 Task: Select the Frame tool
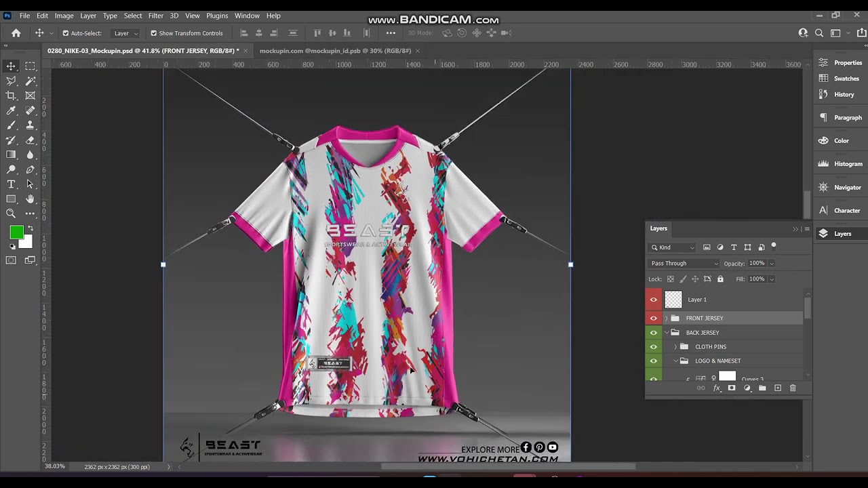tap(31, 96)
